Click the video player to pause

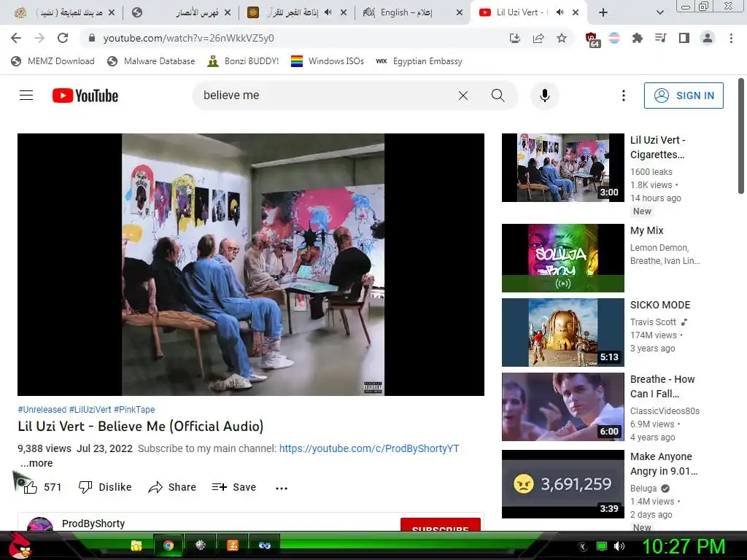(251, 264)
